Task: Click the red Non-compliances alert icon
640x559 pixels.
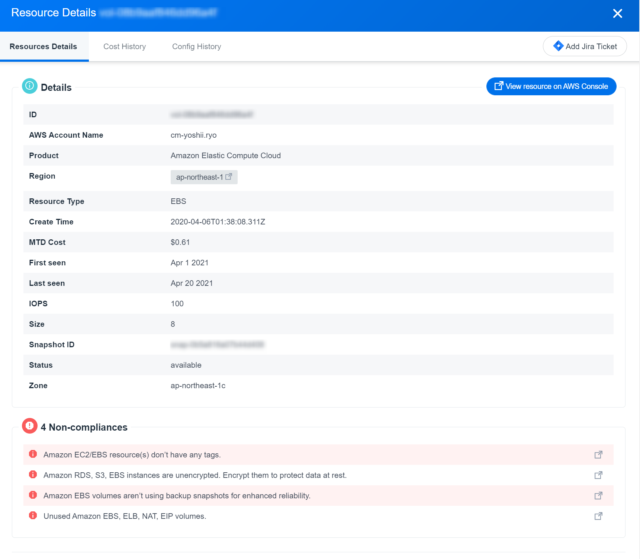Action: (x=29, y=426)
